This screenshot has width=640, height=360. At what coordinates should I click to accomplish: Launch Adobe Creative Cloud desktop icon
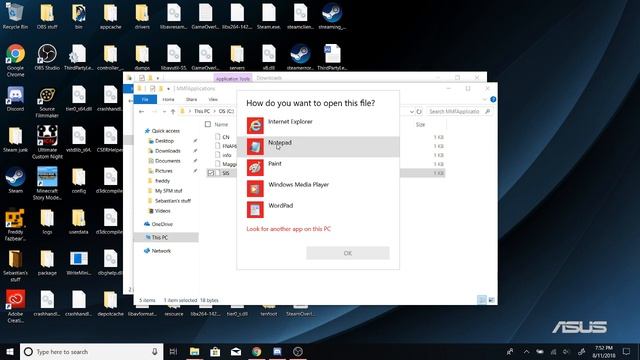(16, 306)
